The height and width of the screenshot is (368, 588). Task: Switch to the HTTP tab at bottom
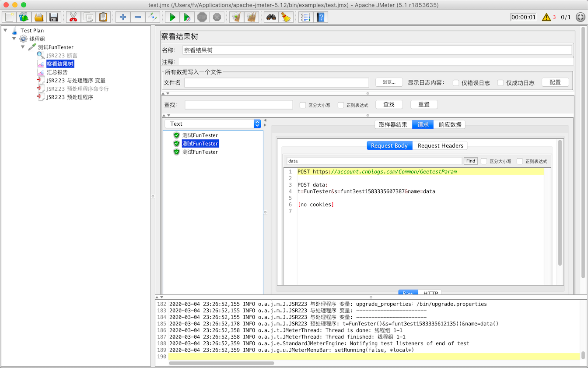click(x=430, y=293)
